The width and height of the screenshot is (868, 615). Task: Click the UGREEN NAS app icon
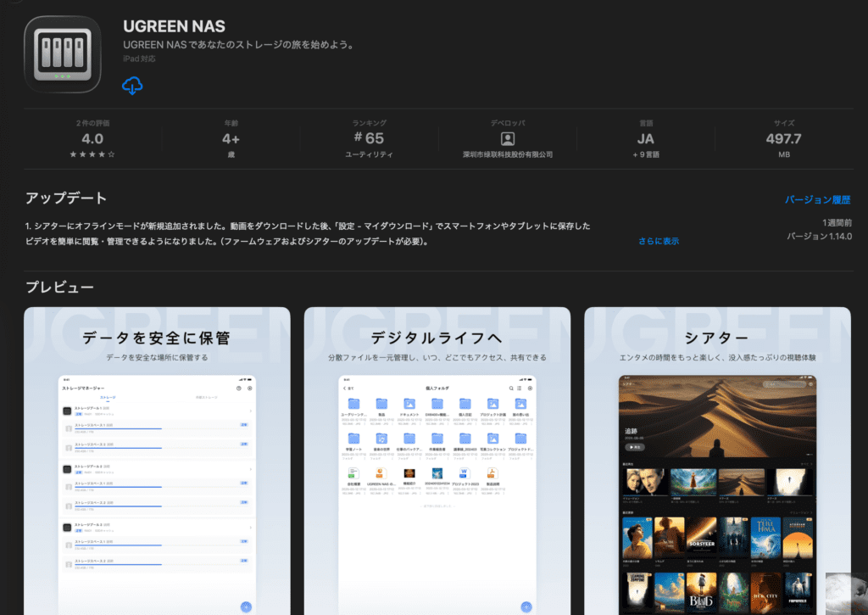point(63,53)
